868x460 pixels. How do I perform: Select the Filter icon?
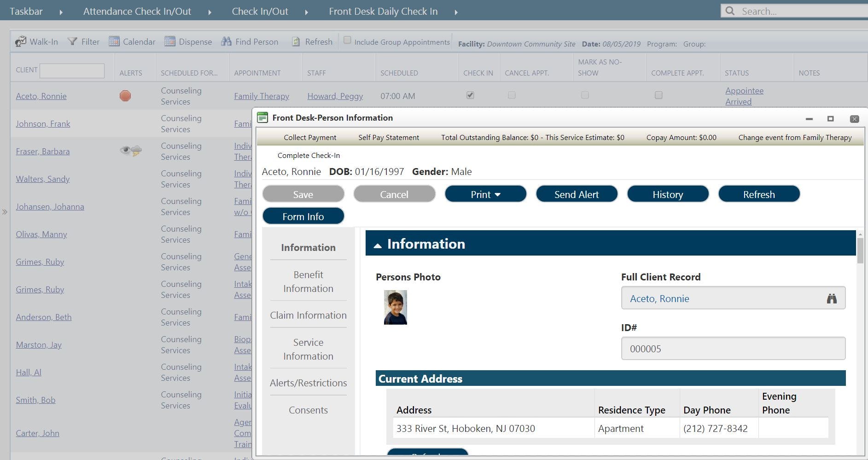tap(72, 41)
